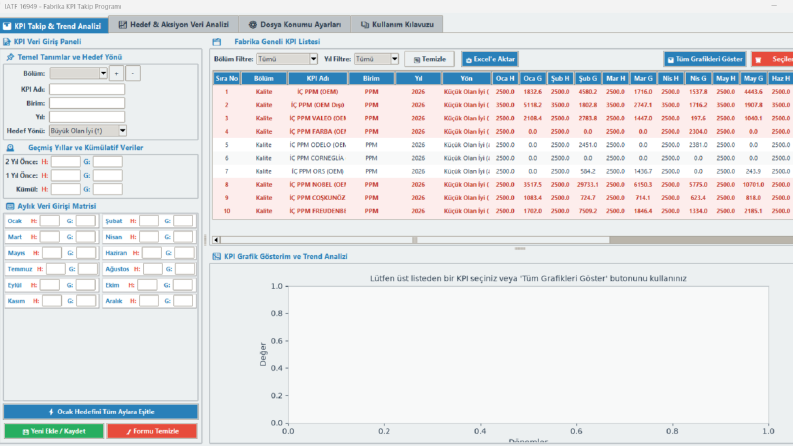
Task: Click the chart icon on Hedef & Aksiyon tab
Action: (122, 24)
